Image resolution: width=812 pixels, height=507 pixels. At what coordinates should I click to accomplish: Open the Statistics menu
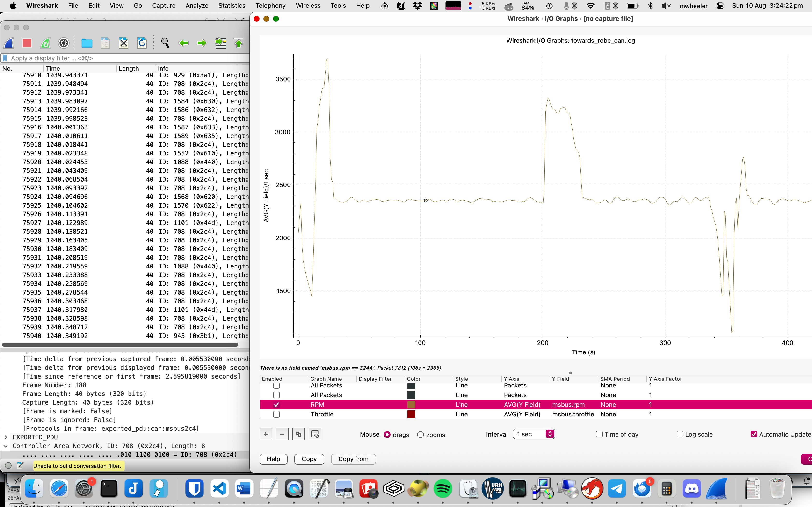(232, 6)
